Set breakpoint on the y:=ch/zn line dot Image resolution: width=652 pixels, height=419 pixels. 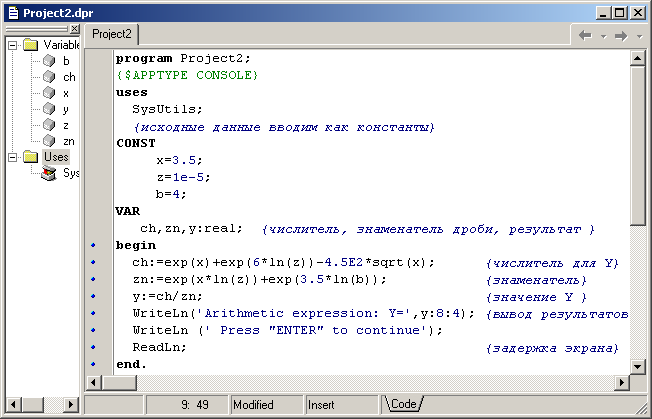(x=93, y=296)
